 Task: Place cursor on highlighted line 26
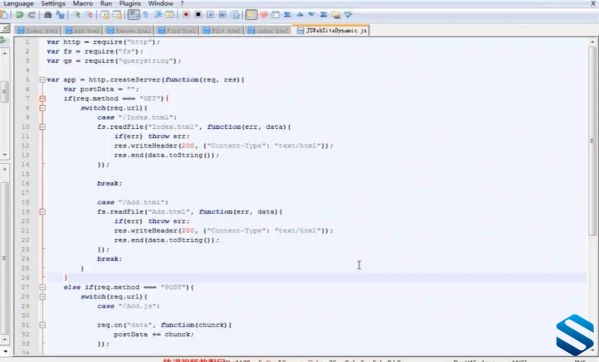(x=316, y=278)
